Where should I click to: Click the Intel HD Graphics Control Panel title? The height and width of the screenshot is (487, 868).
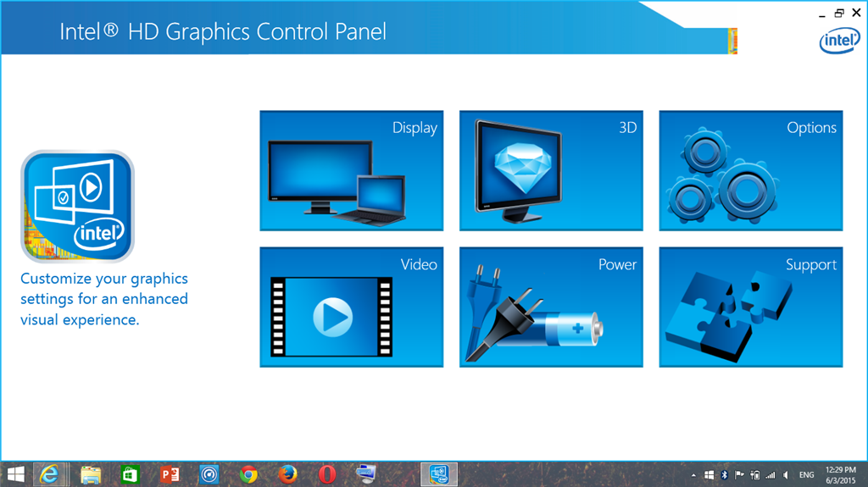point(223,31)
